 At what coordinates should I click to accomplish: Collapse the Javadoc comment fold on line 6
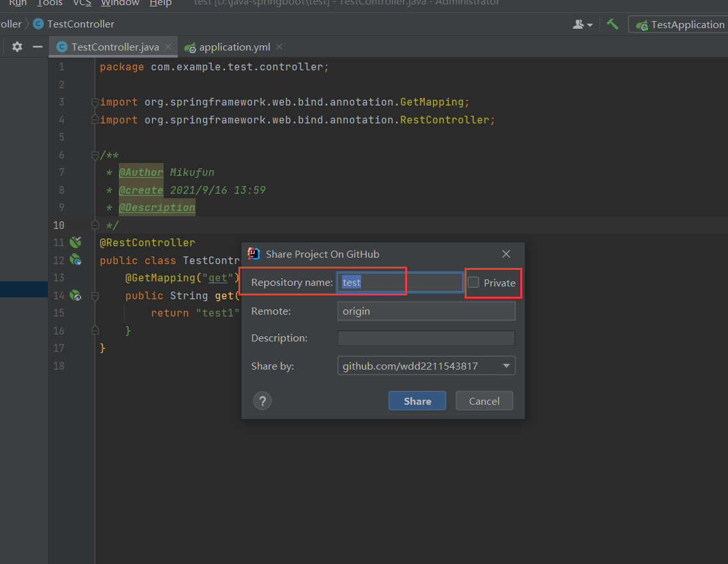[x=95, y=155]
